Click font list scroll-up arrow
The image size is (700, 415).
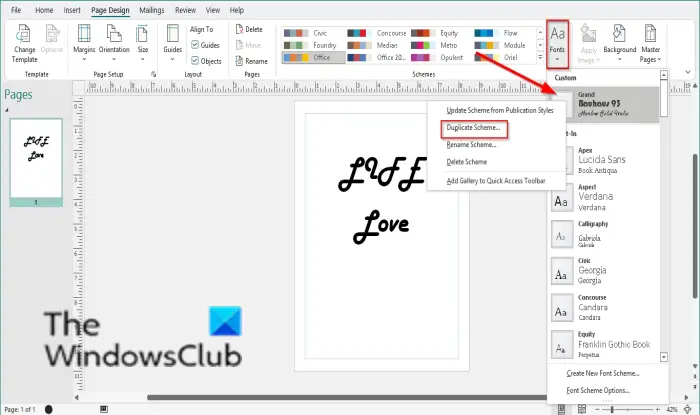point(664,75)
